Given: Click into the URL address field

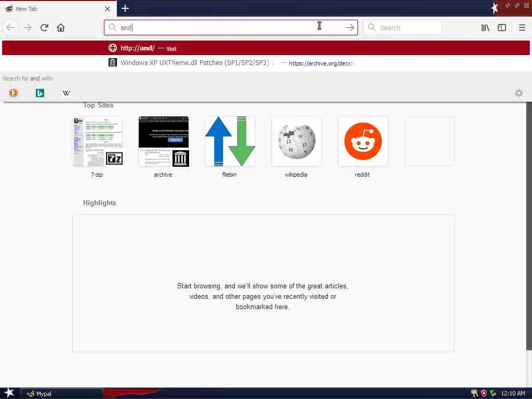Looking at the screenshot, I should [231, 28].
